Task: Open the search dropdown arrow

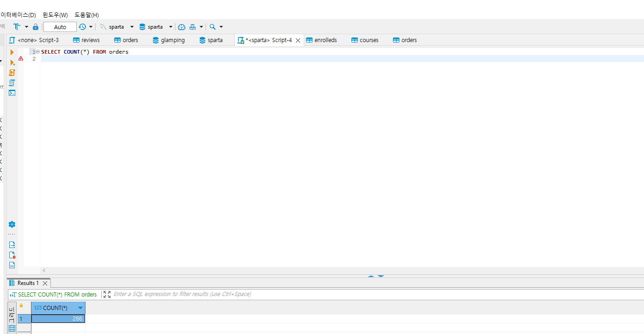Action: click(221, 27)
